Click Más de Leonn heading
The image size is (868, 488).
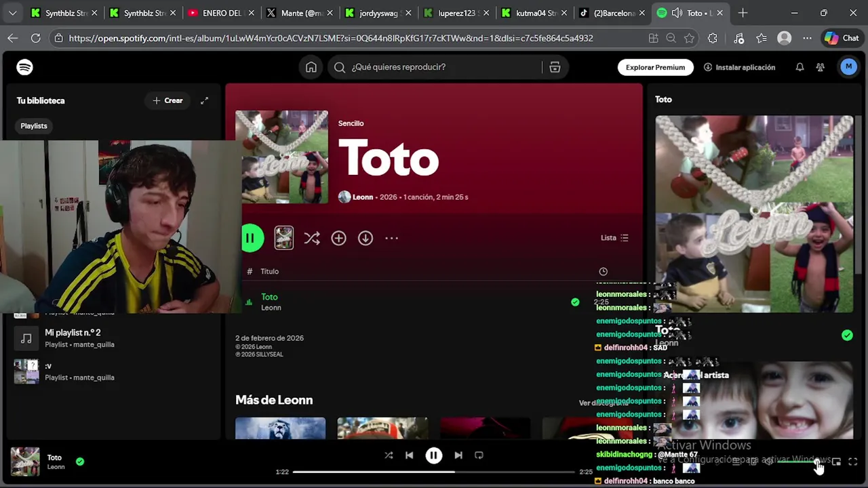click(x=274, y=400)
